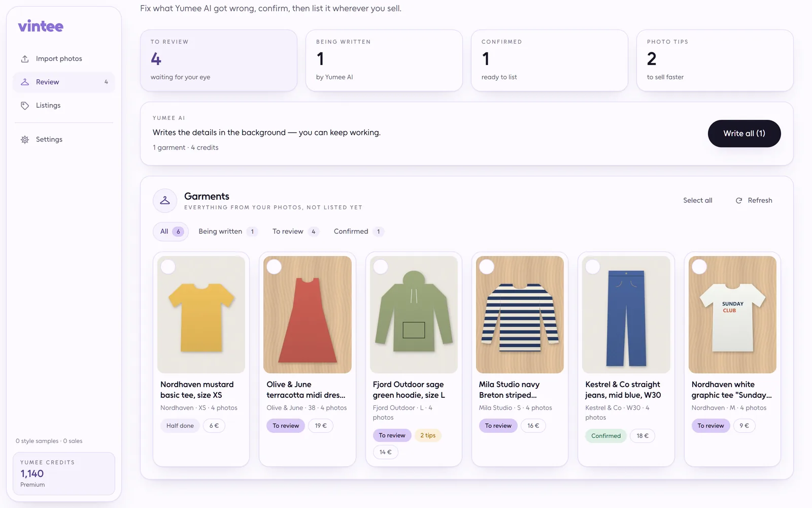Click title "Kestrel & Co straight jeans, mid blue, W30"
812x508 pixels.
[623, 390]
